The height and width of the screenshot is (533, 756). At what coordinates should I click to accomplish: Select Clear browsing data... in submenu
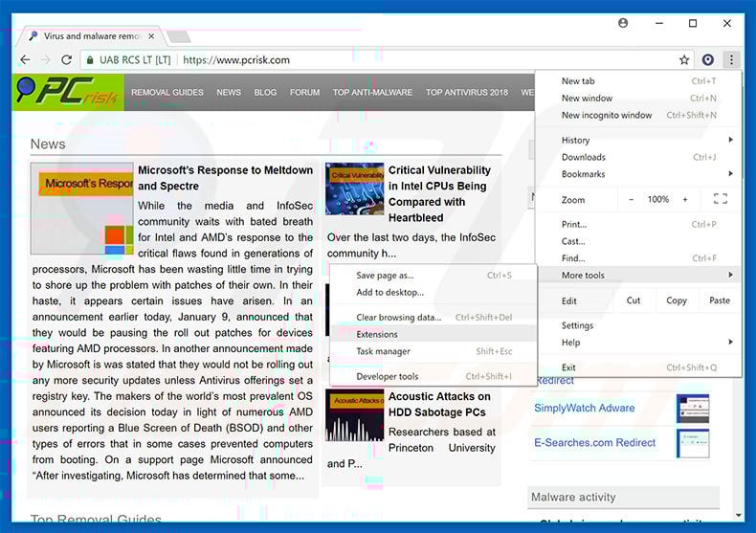click(434, 317)
